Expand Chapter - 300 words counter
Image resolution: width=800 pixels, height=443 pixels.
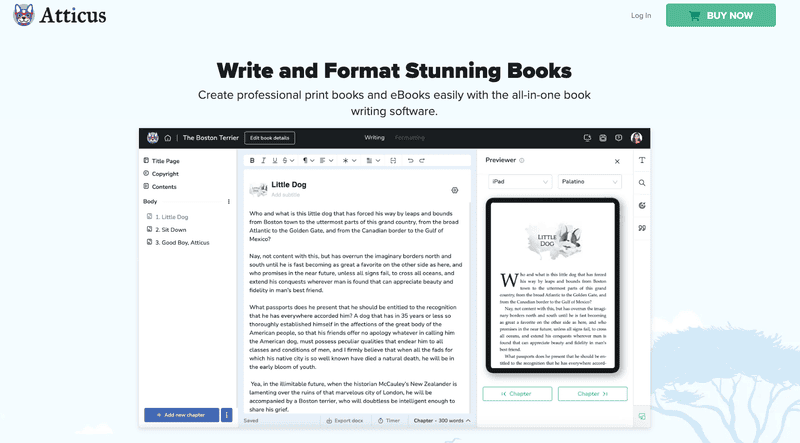tap(442, 421)
